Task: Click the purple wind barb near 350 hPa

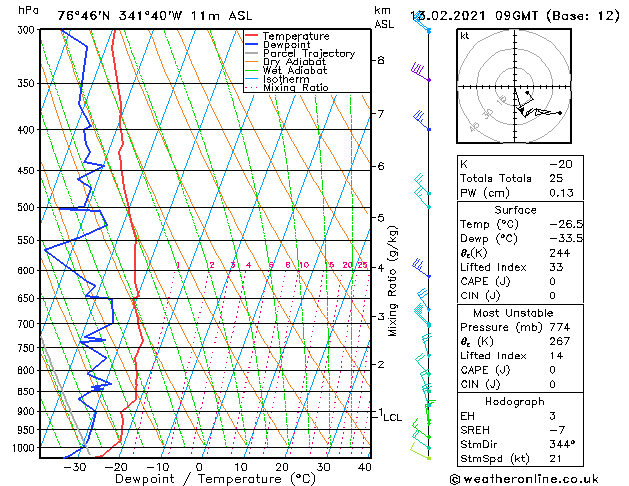Action: (x=420, y=72)
